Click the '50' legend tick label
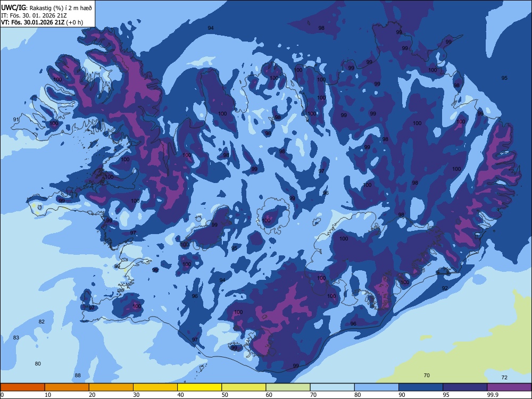This screenshot has height=399, width=532. (225, 395)
